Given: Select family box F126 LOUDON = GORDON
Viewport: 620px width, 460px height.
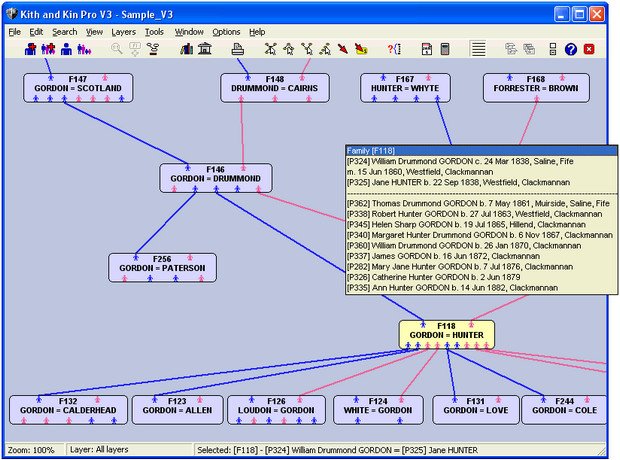Looking at the screenshot, I should pos(276,410).
